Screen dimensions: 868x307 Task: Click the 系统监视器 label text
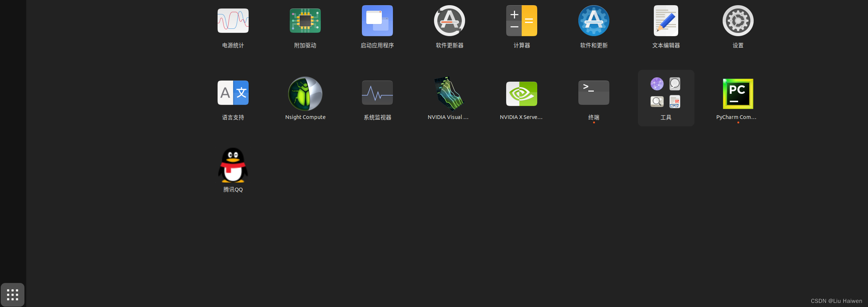click(x=377, y=117)
